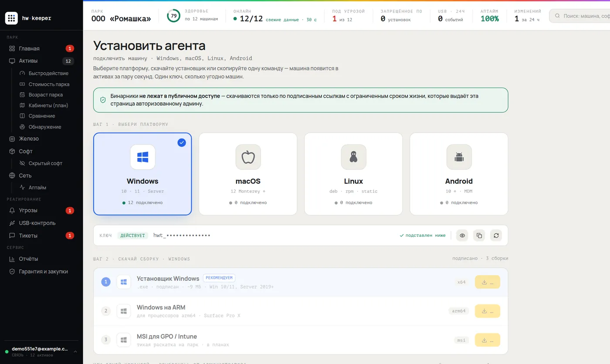Image resolution: width=610 pixels, height=364 pixels.
Task: Click the ДЕЙСТВУЕТ key status badge
Action: pyautogui.click(x=133, y=236)
